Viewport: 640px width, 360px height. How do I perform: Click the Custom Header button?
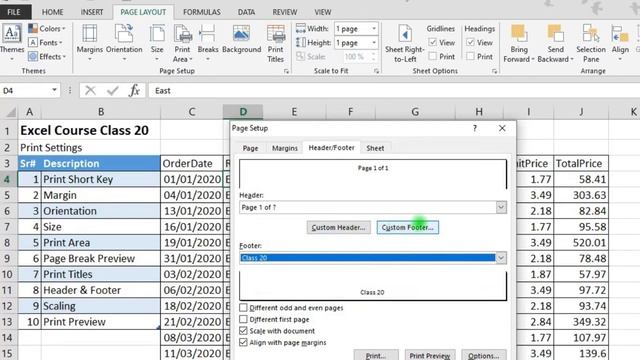[338, 227]
